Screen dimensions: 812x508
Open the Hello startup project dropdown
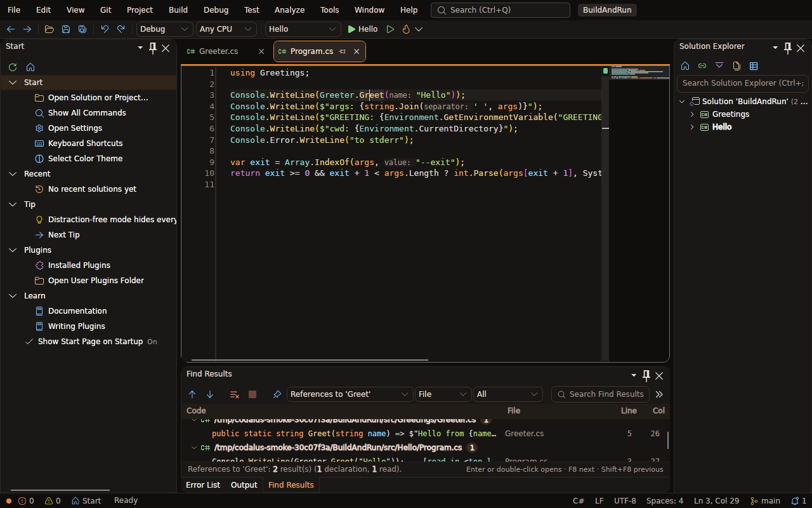point(303,29)
